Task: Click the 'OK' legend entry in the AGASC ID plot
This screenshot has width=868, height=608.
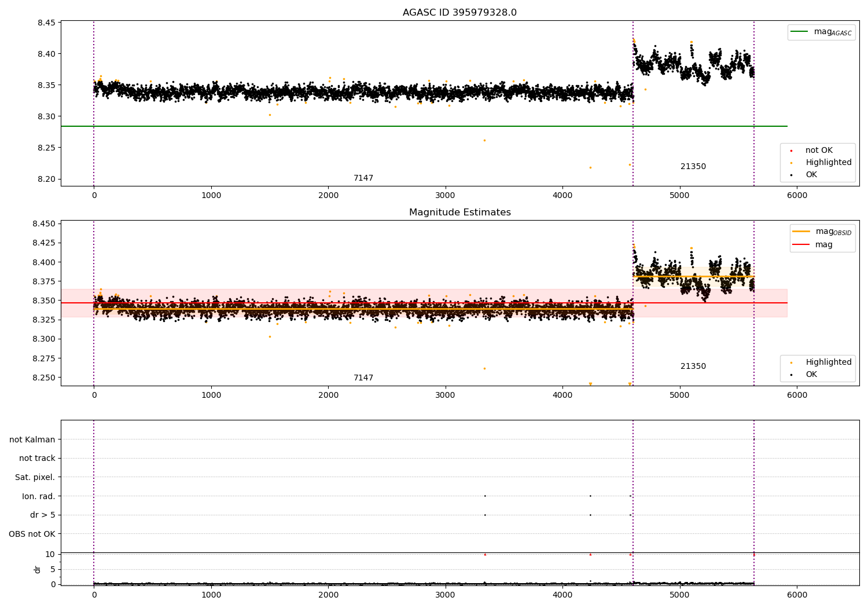Action: [x=811, y=175]
